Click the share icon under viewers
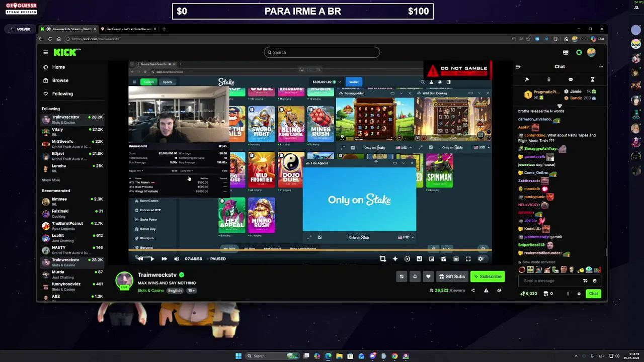644x362 pixels. pos(472,291)
